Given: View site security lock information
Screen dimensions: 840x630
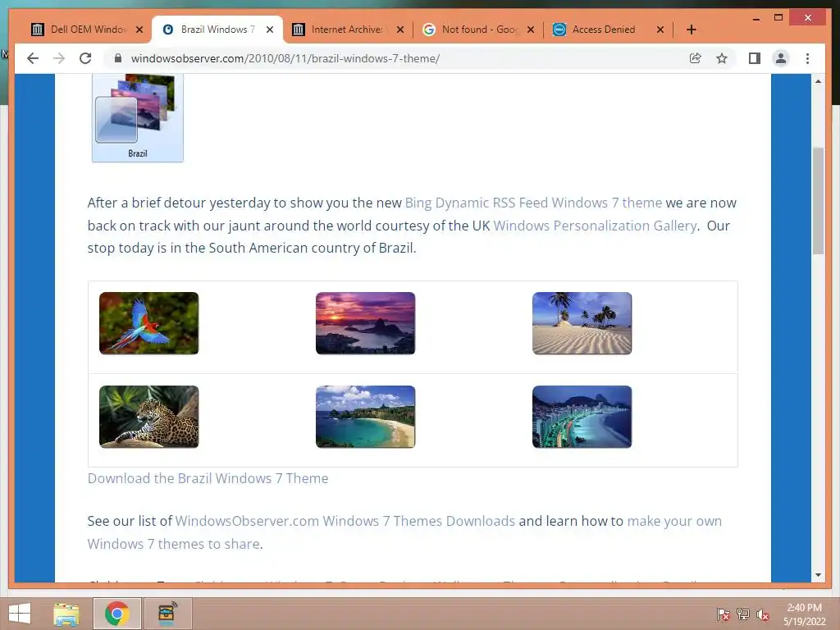Looking at the screenshot, I should point(118,58).
